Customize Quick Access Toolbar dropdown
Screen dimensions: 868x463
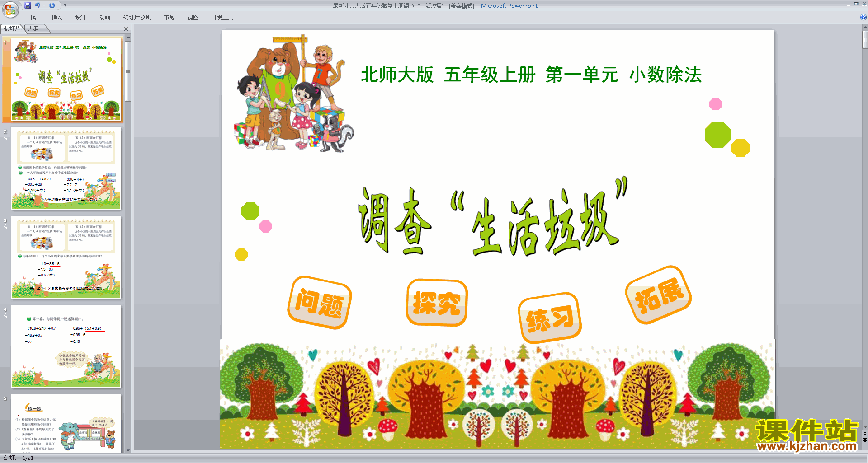pos(65,5)
